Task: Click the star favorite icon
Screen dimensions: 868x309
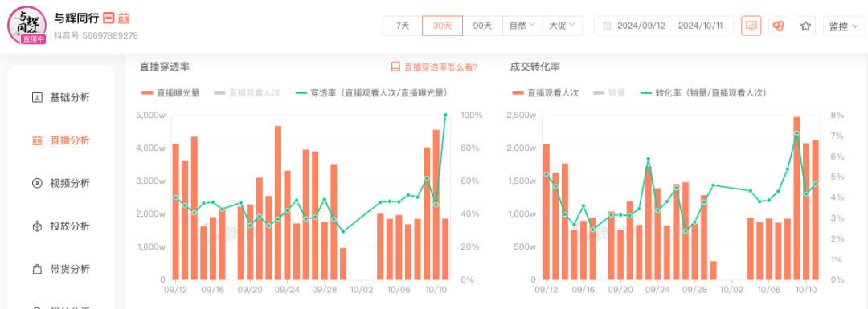Action: click(x=805, y=26)
